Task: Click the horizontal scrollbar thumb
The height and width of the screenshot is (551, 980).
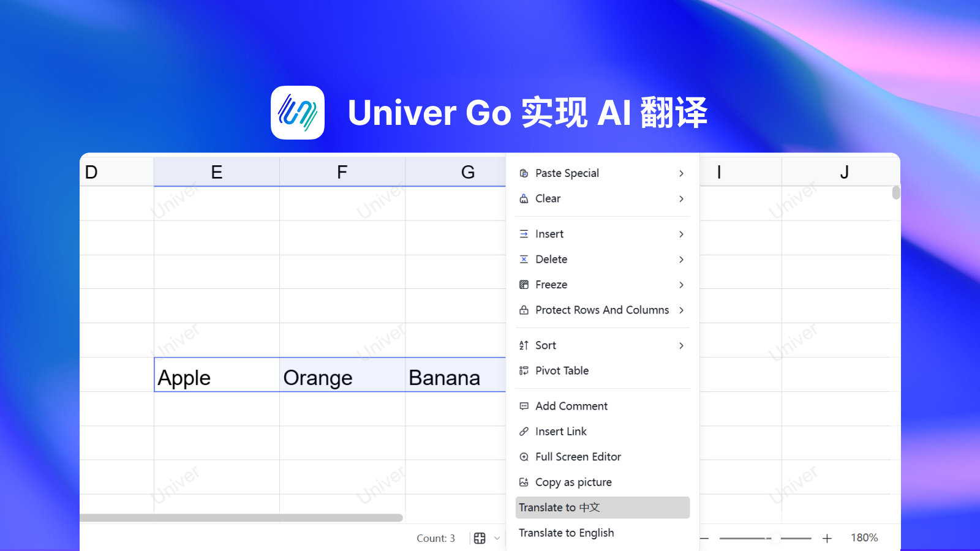Action: [x=241, y=518]
